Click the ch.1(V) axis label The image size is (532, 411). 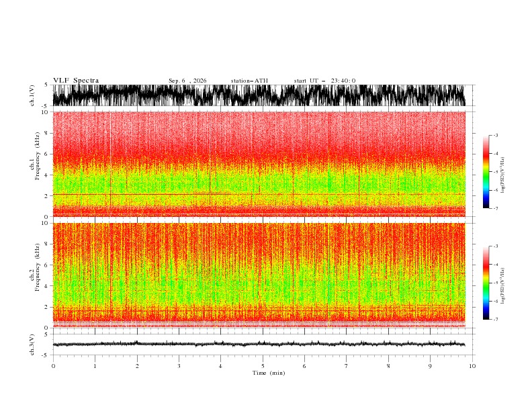point(32,95)
